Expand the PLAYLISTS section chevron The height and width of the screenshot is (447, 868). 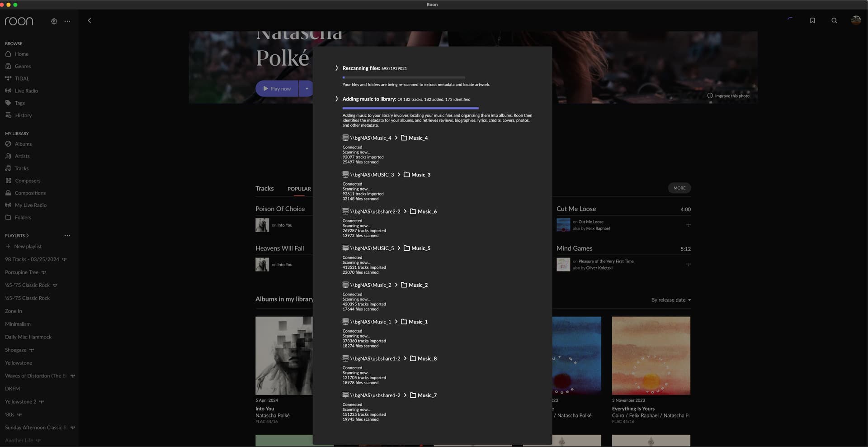(x=28, y=235)
